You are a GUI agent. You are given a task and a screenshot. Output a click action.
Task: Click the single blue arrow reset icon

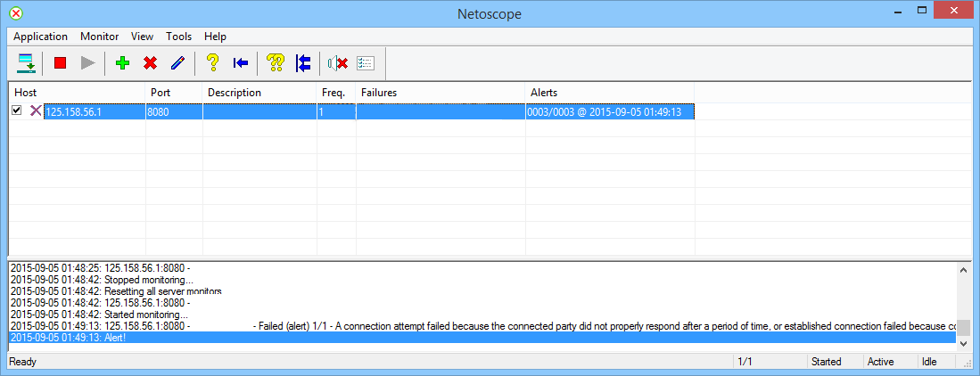tap(240, 63)
